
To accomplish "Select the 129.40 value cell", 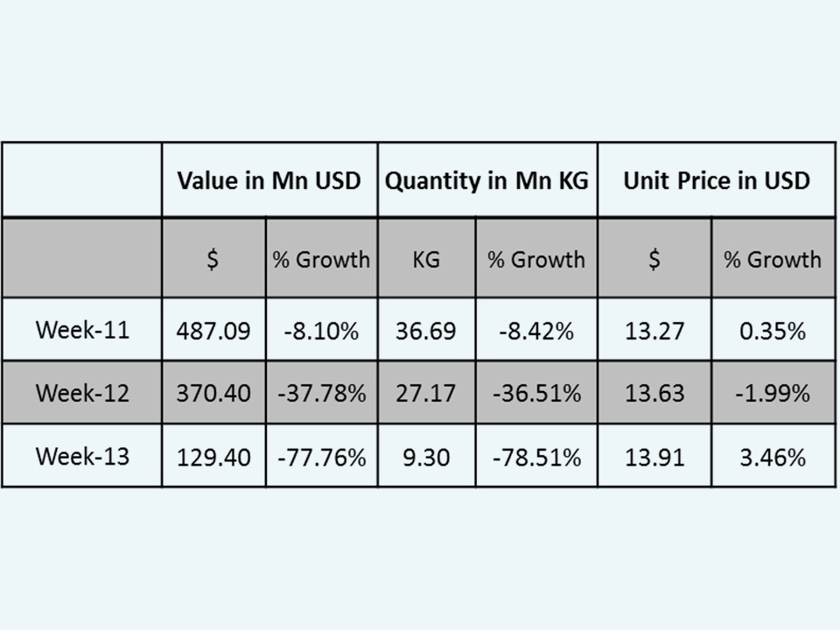I will pos(213,456).
